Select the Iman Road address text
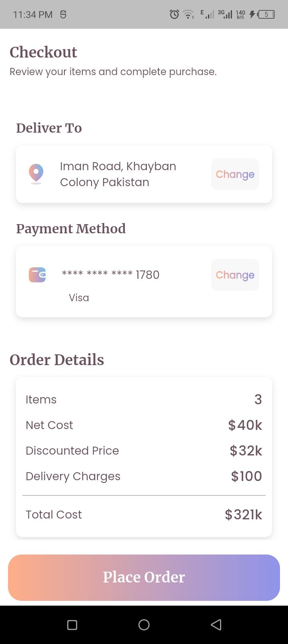 (118, 174)
